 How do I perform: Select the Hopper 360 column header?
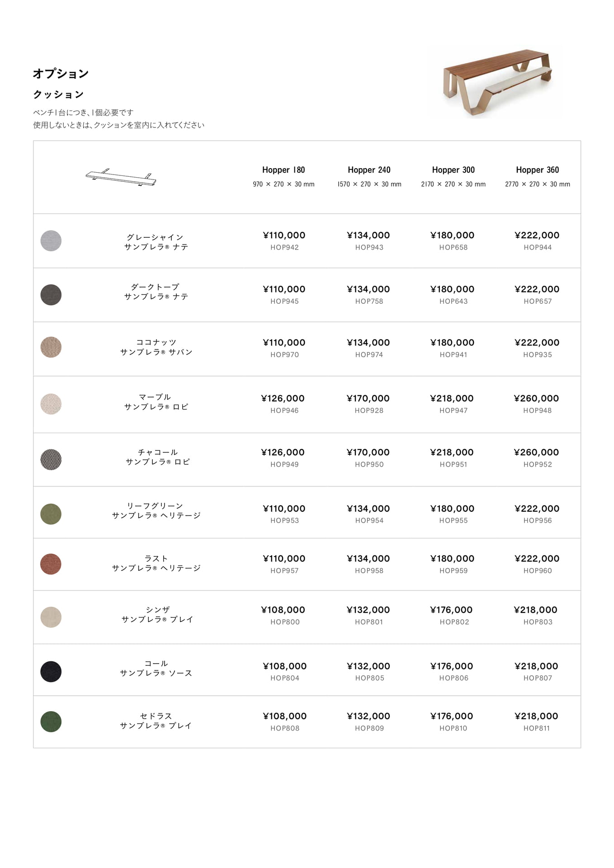pyautogui.click(x=538, y=170)
